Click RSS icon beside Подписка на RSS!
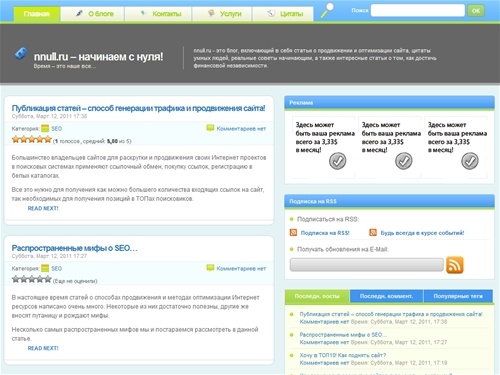500x375 pixels. pos(293,232)
